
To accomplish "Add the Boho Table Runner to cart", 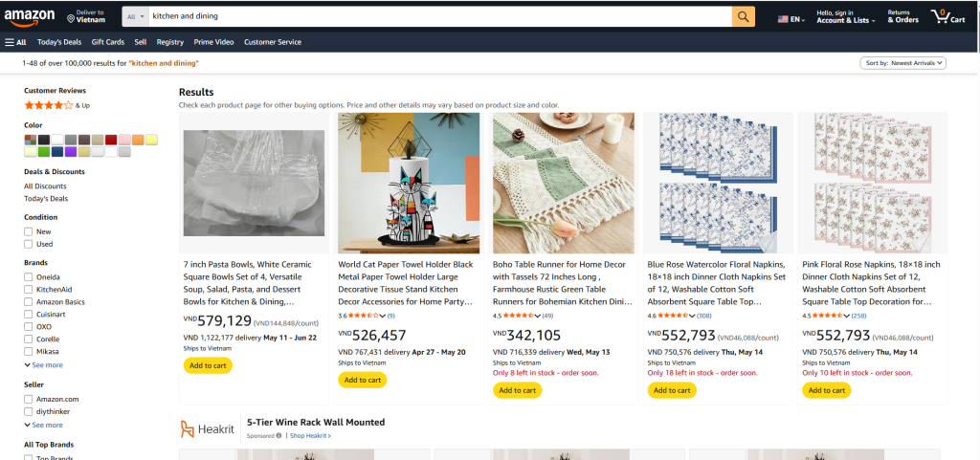I will [x=517, y=390].
